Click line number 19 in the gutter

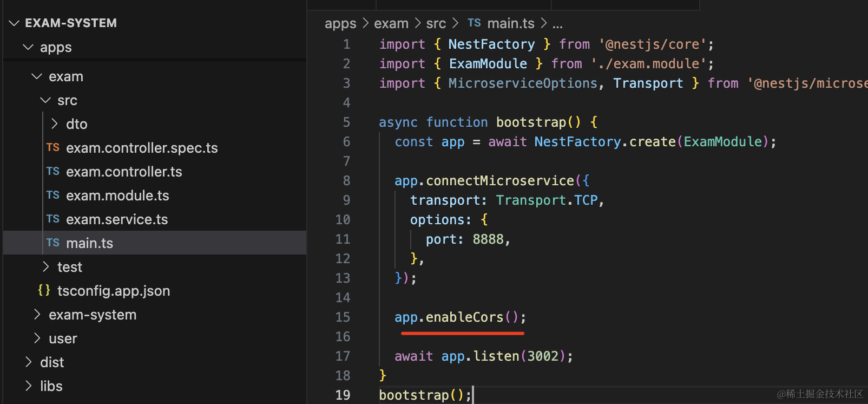[x=343, y=395]
